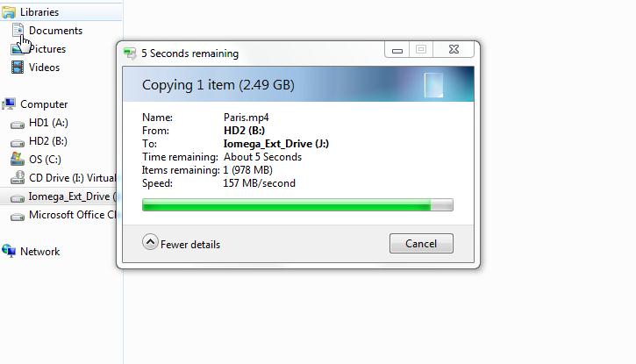Viewport: 636px width, 364px height.
Task: Click the OS (C:) Windows drive icon
Action: pyautogui.click(x=18, y=159)
